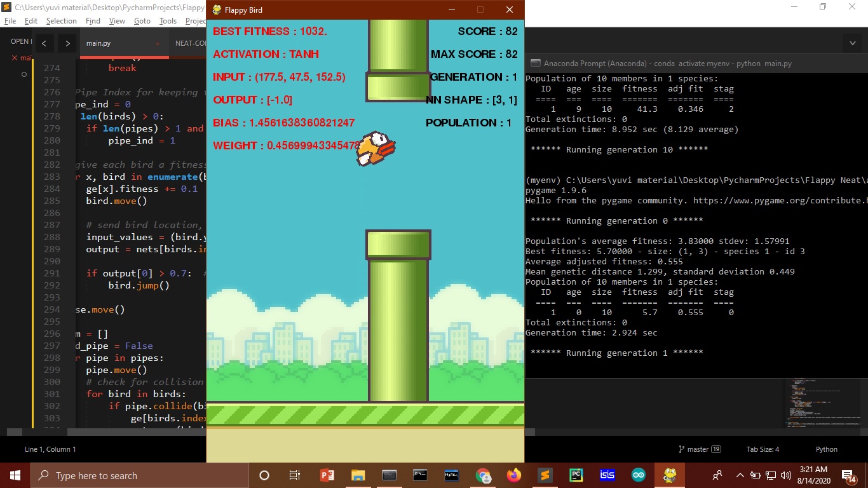Show hidden system tray icons
The width and height of the screenshot is (868, 488).
point(740,475)
